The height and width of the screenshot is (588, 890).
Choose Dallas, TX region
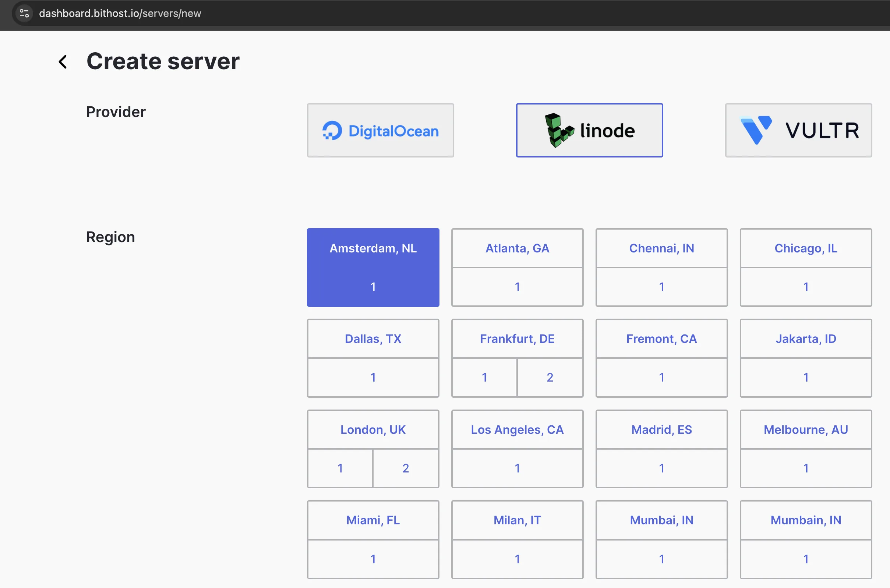pyautogui.click(x=373, y=339)
